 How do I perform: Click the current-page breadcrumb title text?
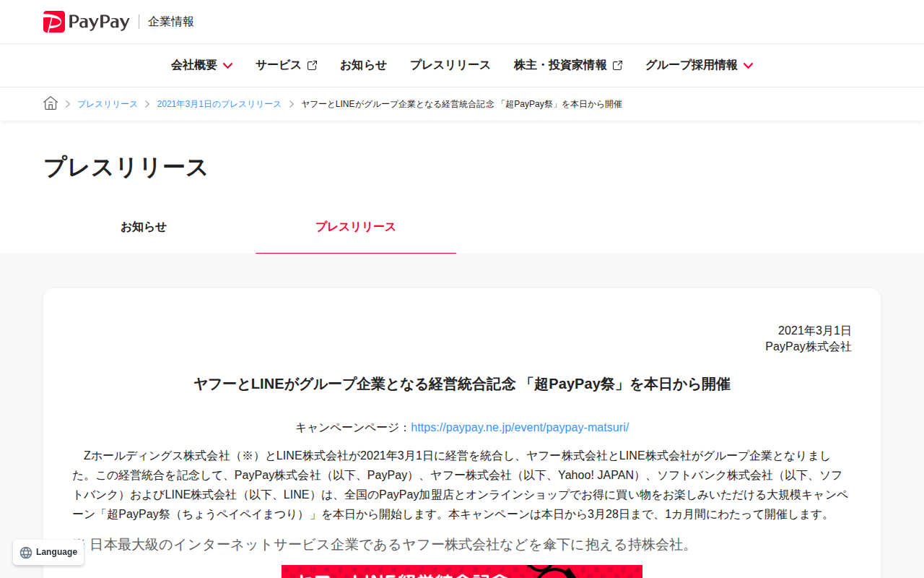pyautogui.click(x=461, y=104)
